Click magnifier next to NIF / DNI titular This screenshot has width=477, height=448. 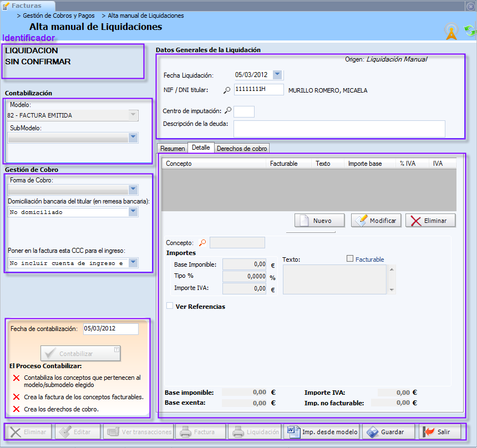227,90
